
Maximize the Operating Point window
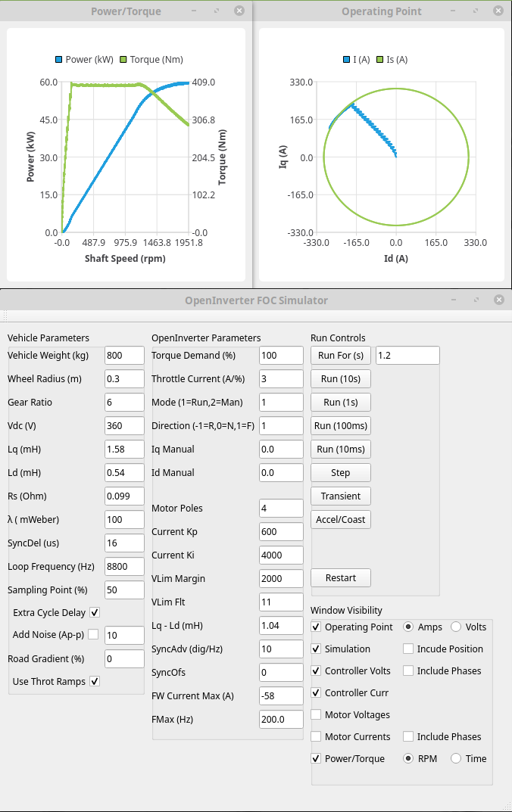click(x=476, y=11)
